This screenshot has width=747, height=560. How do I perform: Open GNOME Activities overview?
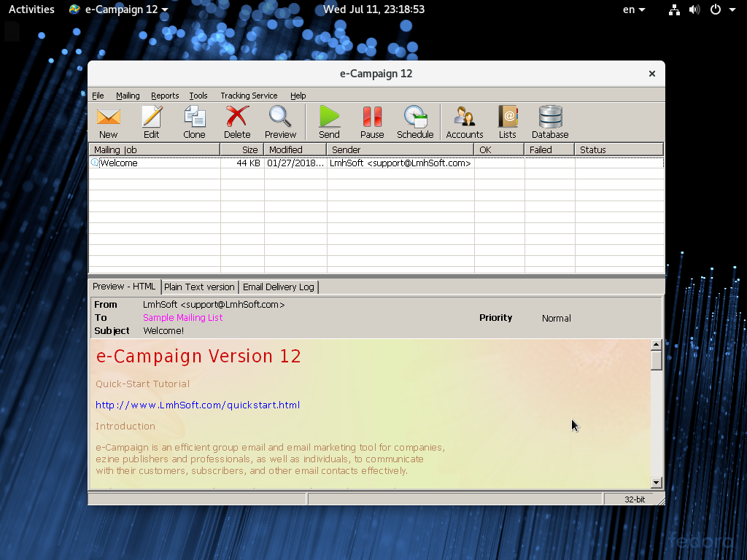pos(31,9)
